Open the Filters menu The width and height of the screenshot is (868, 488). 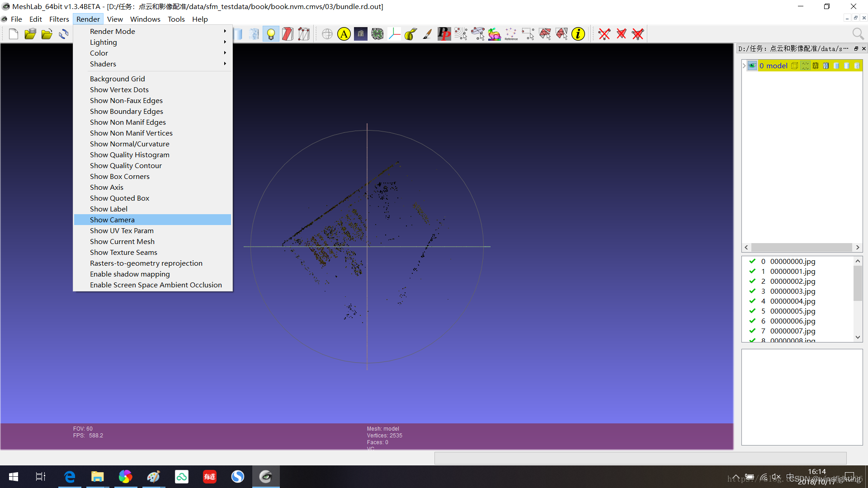(59, 19)
